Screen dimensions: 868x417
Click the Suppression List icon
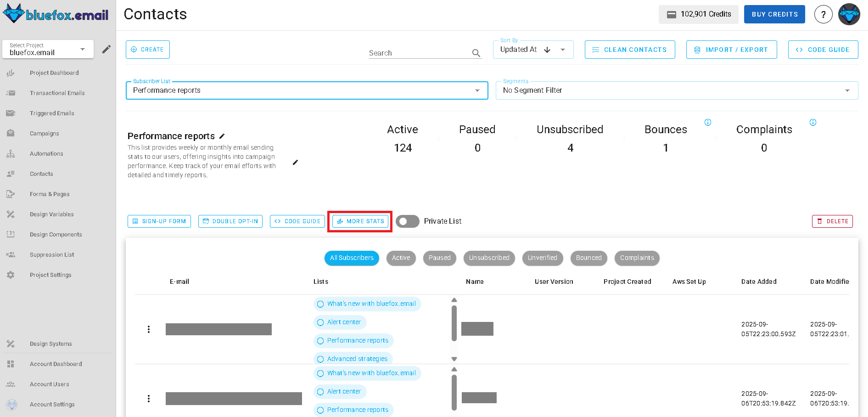pos(11,254)
